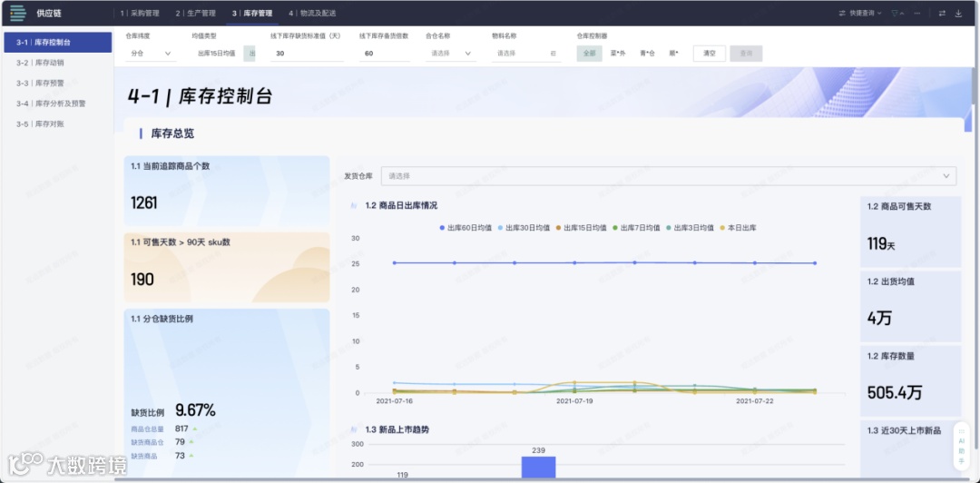Click the calendar icon in 物料名称 field
The height and width of the screenshot is (483, 980).
pos(554,54)
